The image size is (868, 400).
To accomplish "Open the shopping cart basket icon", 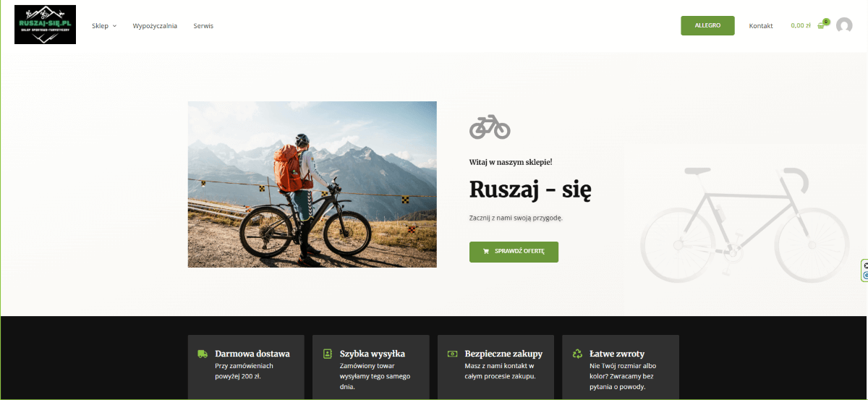I will (x=821, y=26).
